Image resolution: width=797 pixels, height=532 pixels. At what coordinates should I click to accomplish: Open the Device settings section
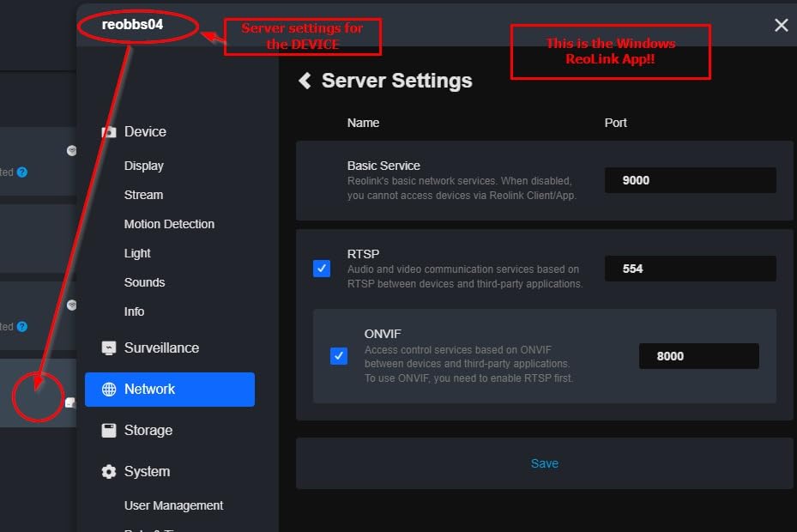(x=145, y=132)
